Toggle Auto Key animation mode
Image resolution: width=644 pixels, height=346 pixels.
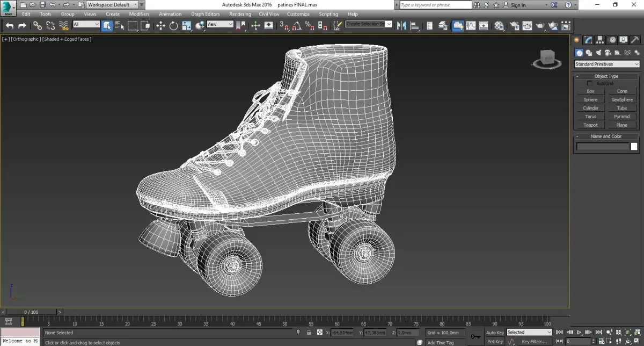495,333
